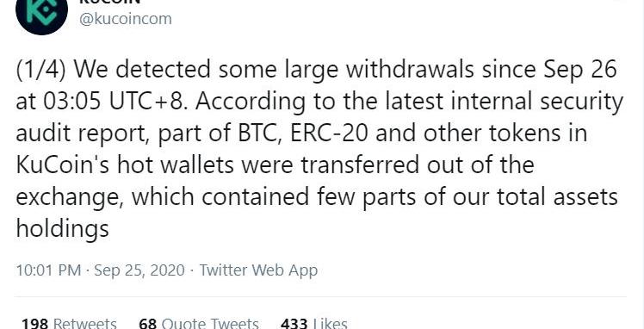The image size is (644, 329).
Task: View the 198 Retweets list
Action: 69,323
